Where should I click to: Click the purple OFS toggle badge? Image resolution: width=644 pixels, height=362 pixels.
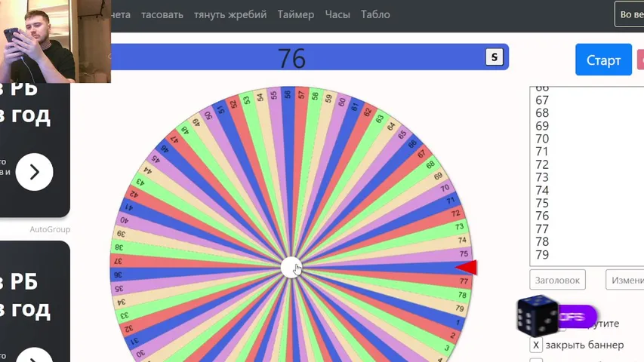coord(577,317)
